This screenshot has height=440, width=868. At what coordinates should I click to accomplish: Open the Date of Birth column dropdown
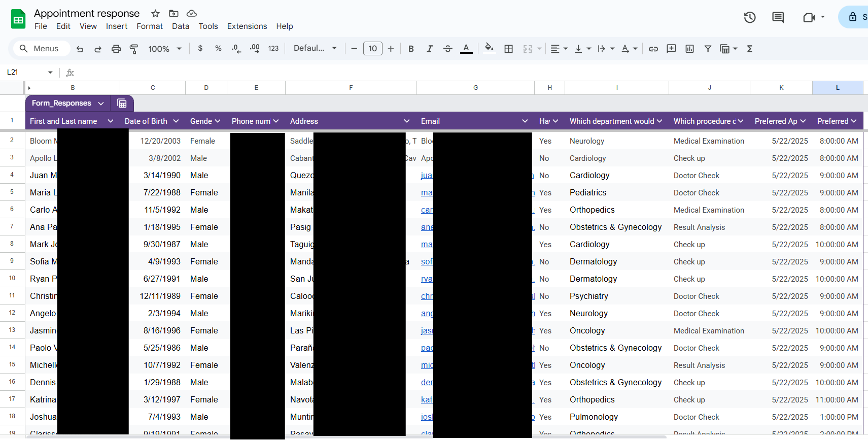(176, 121)
